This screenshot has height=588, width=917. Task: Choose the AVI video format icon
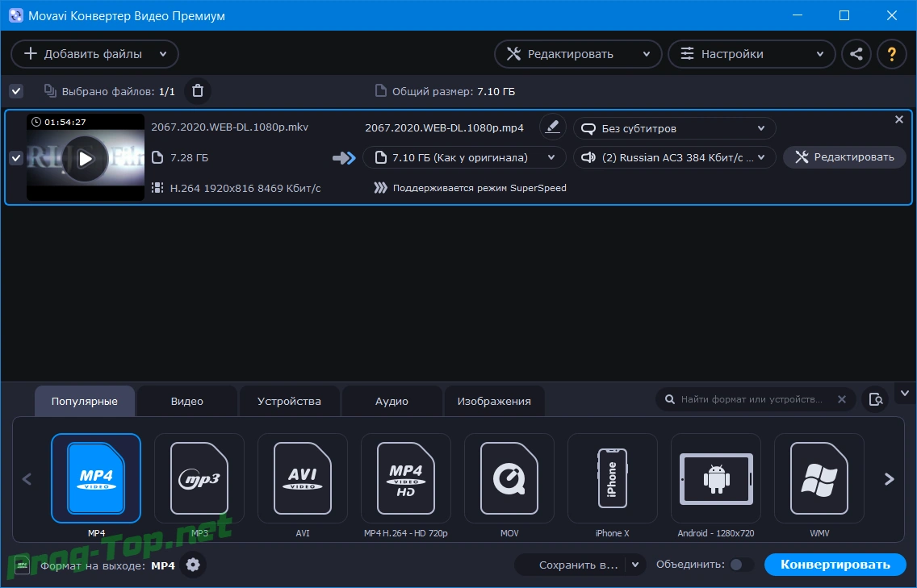(303, 478)
